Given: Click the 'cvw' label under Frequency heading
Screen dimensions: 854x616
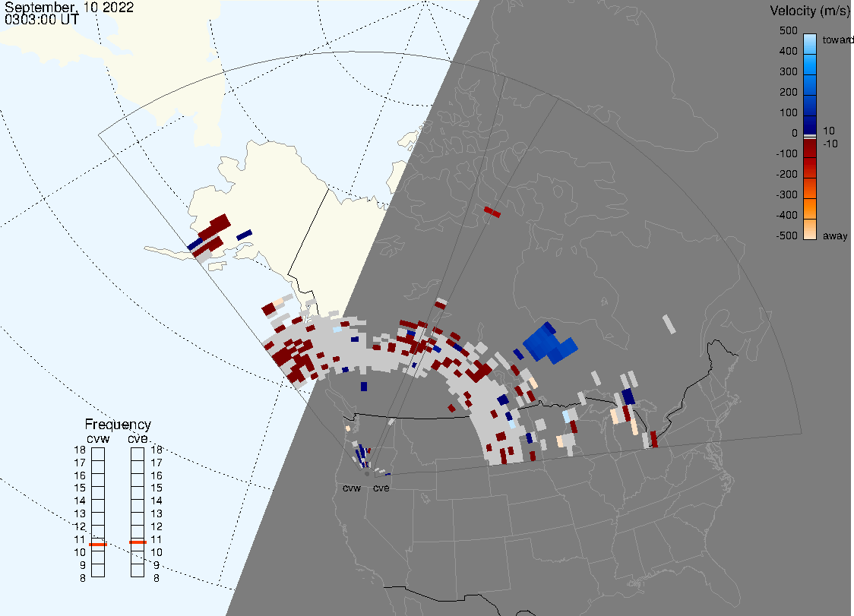Looking at the screenshot, I should [x=98, y=438].
